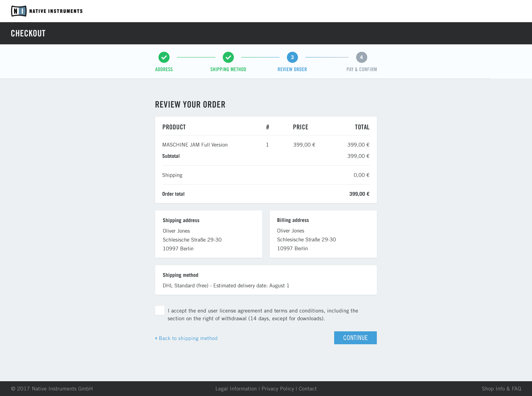The image size is (532, 396).
Task: Click the Shipping method heading
Action: pyautogui.click(x=180, y=275)
